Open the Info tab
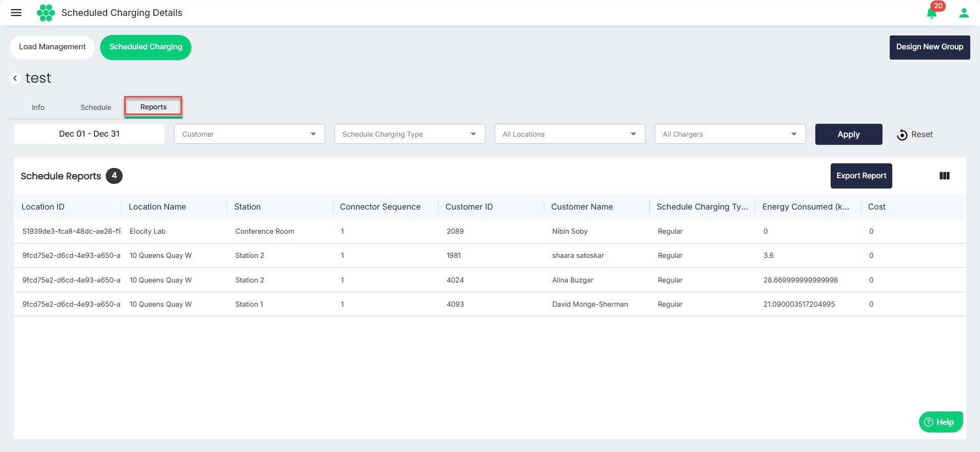Viewport: 980px width, 452px height. pyautogui.click(x=38, y=107)
